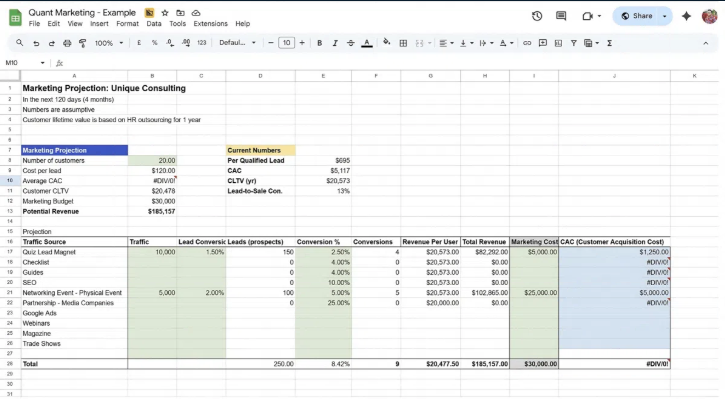Open the name box dropdown arrow
The width and height of the screenshot is (725, 410).
click(43, 63)
